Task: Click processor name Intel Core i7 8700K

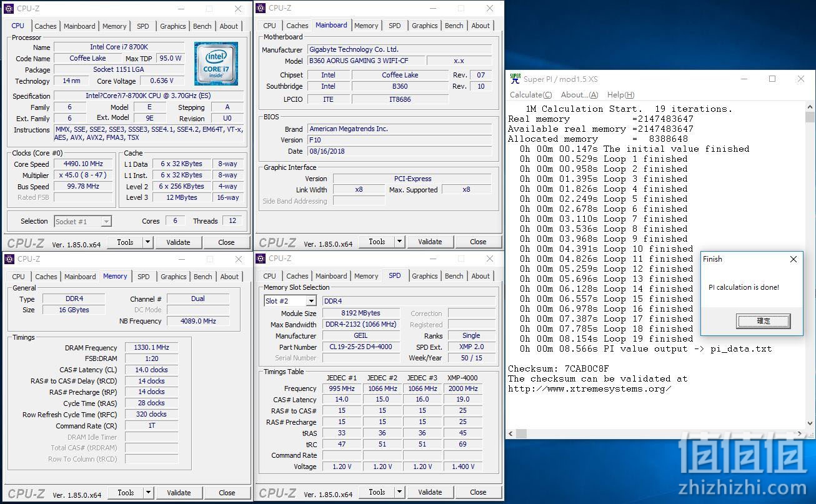Action: (x=119, y=47)
